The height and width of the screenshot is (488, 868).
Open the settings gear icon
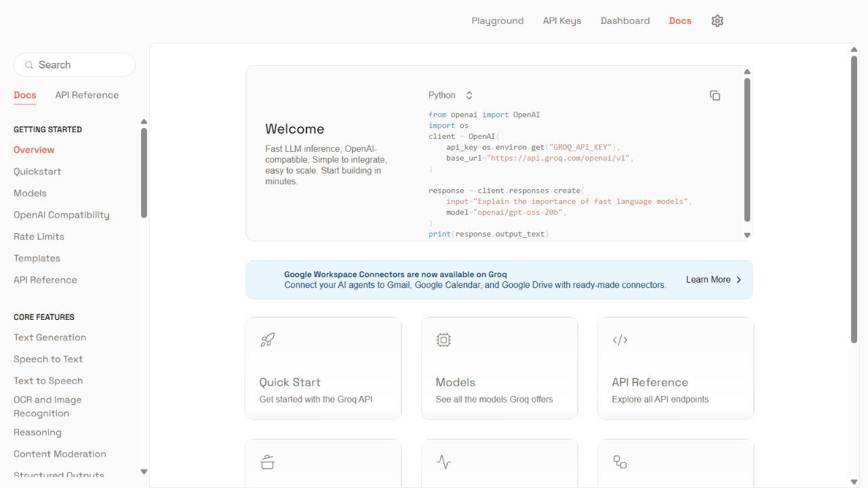(717, 21)
